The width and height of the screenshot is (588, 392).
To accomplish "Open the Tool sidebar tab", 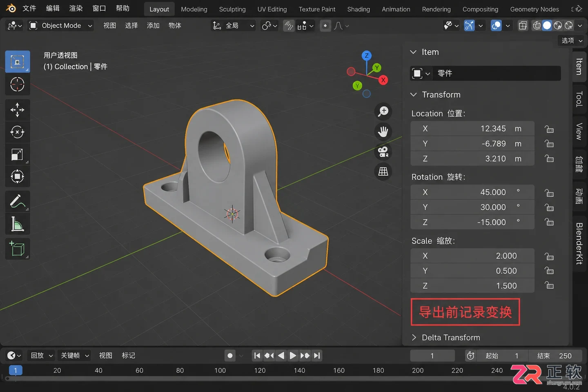I will [x=579, y=99].
